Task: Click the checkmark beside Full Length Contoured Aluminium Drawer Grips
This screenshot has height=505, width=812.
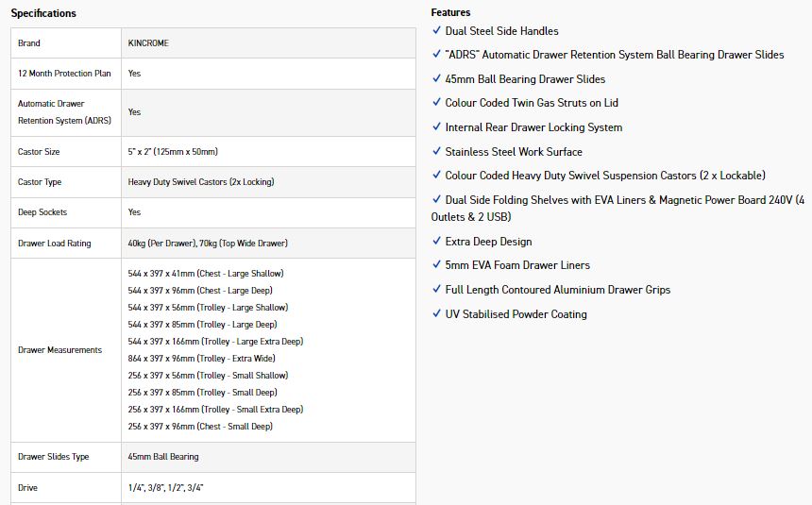Action: point(436,290)
